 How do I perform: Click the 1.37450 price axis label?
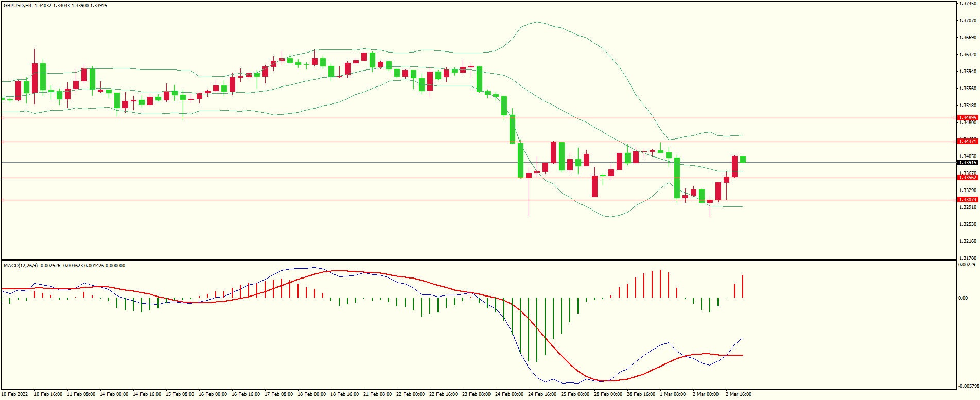(x=968, y=3)
